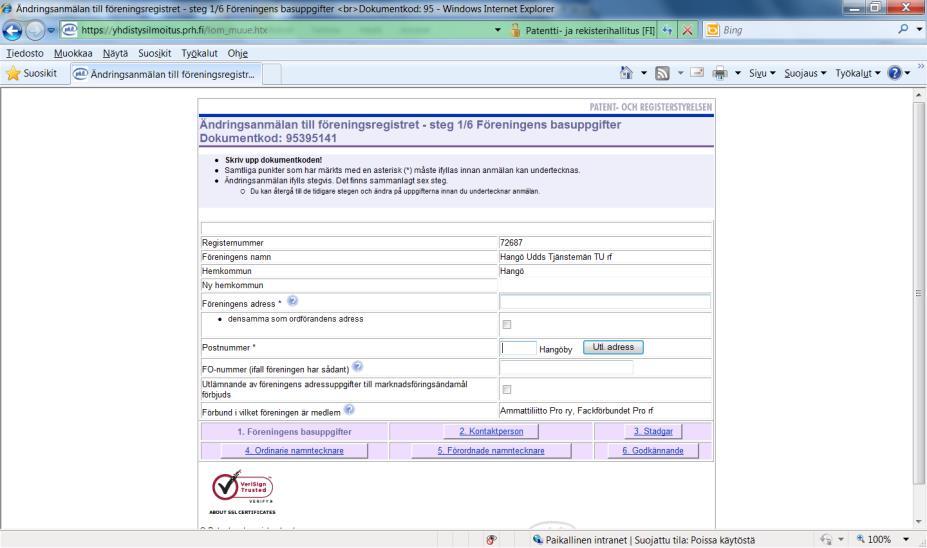Screen dimensions: 927x548
Task: Open the Suosikit menu in menu bar
Action: point(155,53)
